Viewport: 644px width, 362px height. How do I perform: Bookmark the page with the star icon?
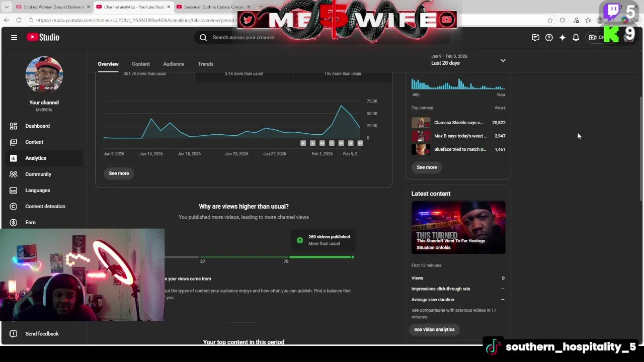pos(550,20)
